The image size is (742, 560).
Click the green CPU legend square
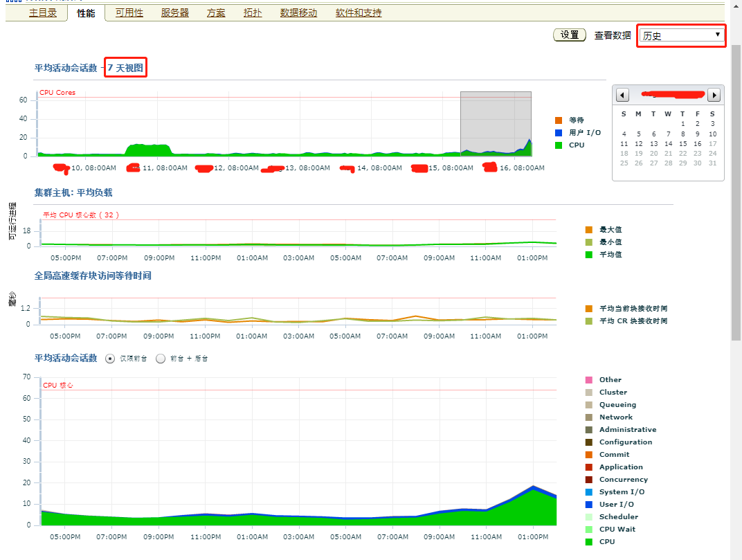click(559, 145)
